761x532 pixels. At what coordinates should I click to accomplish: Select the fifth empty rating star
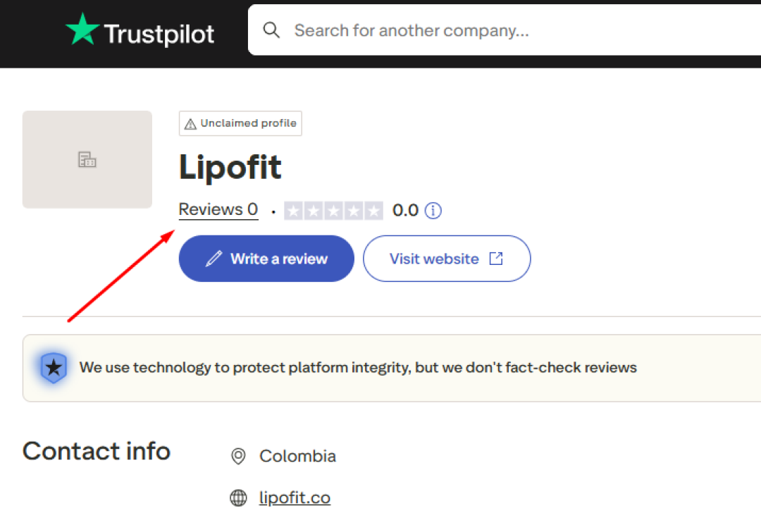pyautogui.click(x=374, y=210)
